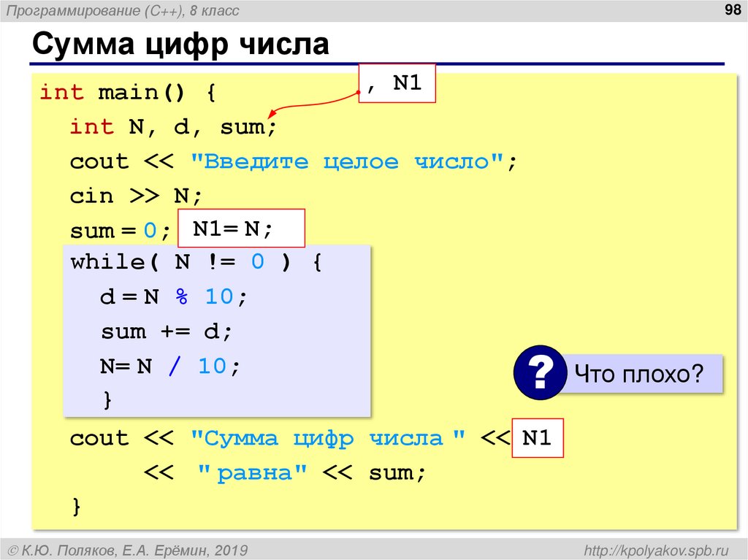Click the "Что плохо?" callout label
The image size is (748, 560).
point(639,374)
